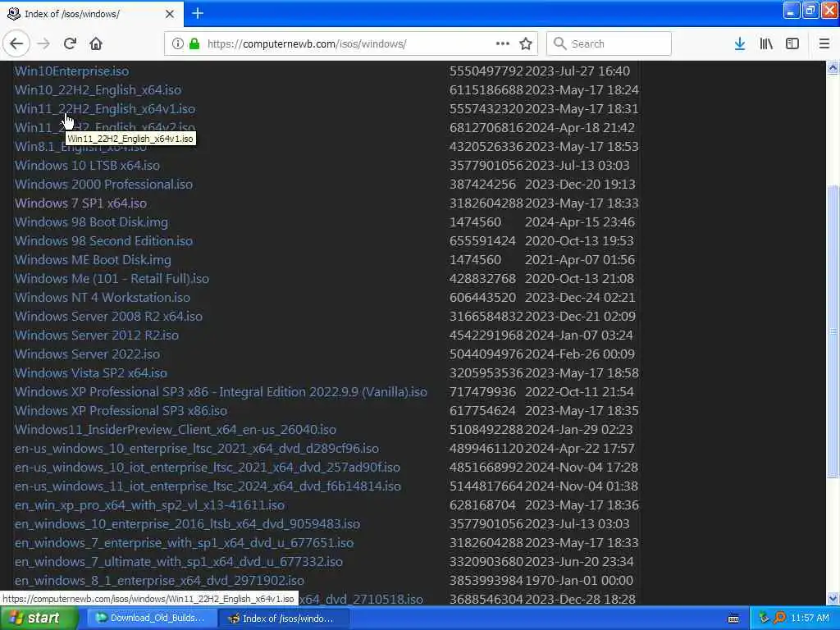
Task: Toggle the sidebars button
Action: [x=792, y=44]
